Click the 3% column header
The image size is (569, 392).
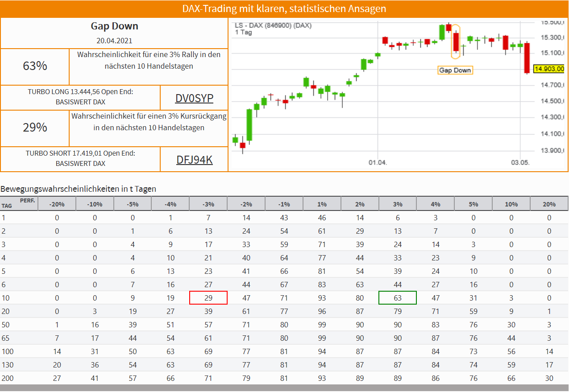click(398, 204)
